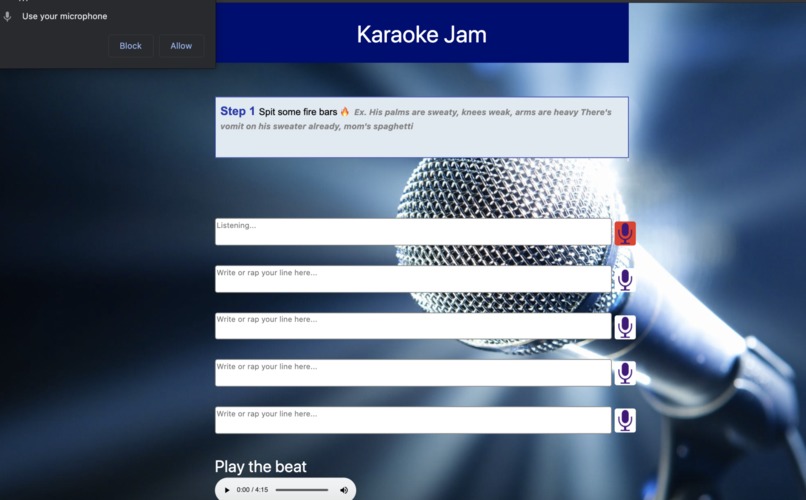Screen dimensions: 806x500
Task: Click 'Use your microphone' prompt text
Action: tap(65, 16)
